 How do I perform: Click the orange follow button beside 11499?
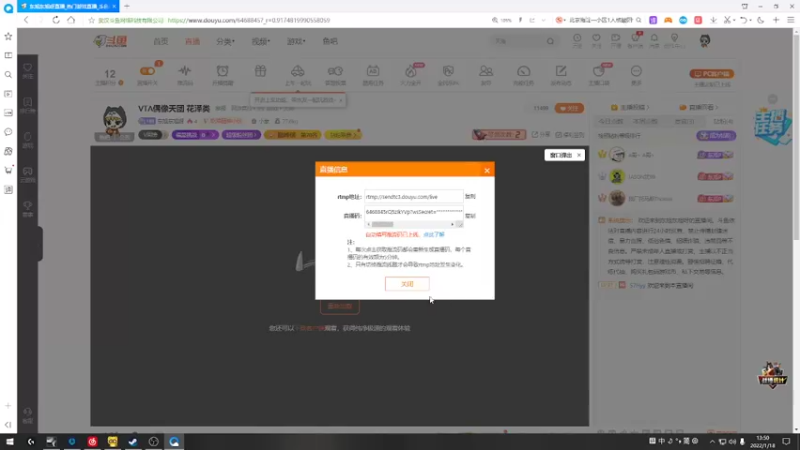click(569, 108)
